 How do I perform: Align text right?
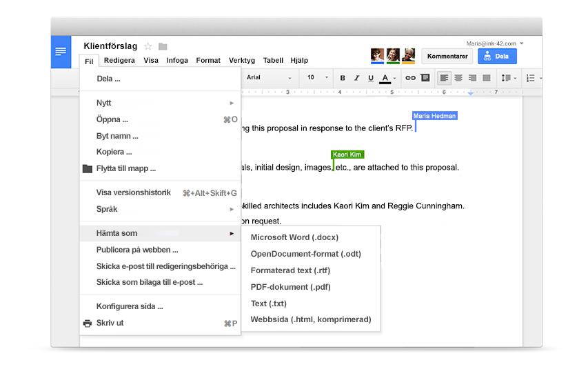(472, 78)
